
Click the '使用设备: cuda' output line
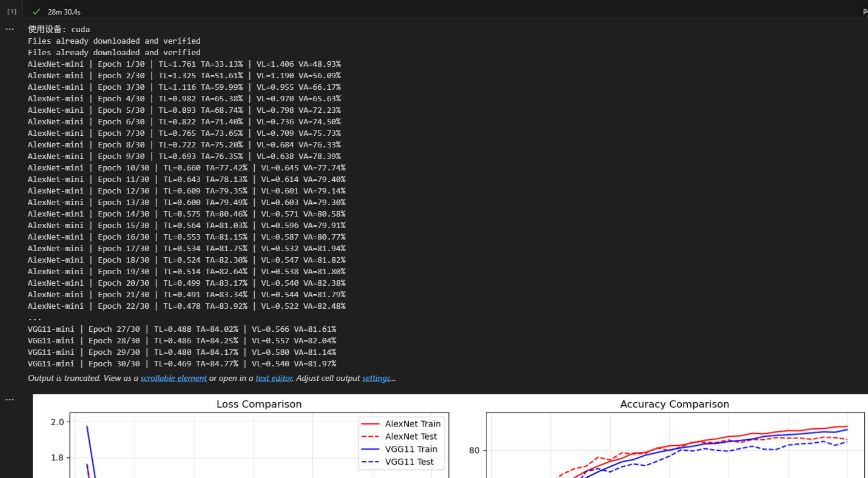59,29
